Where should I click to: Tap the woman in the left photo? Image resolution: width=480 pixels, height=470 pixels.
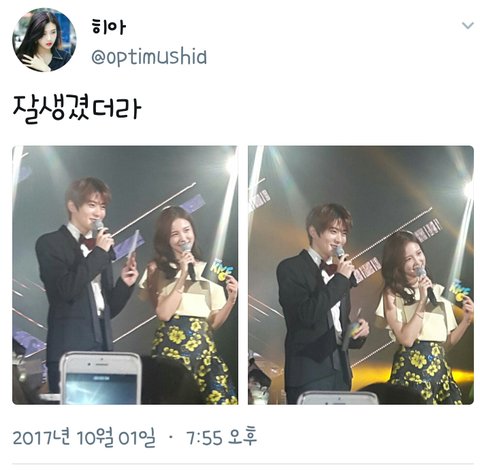click(190, 300)
